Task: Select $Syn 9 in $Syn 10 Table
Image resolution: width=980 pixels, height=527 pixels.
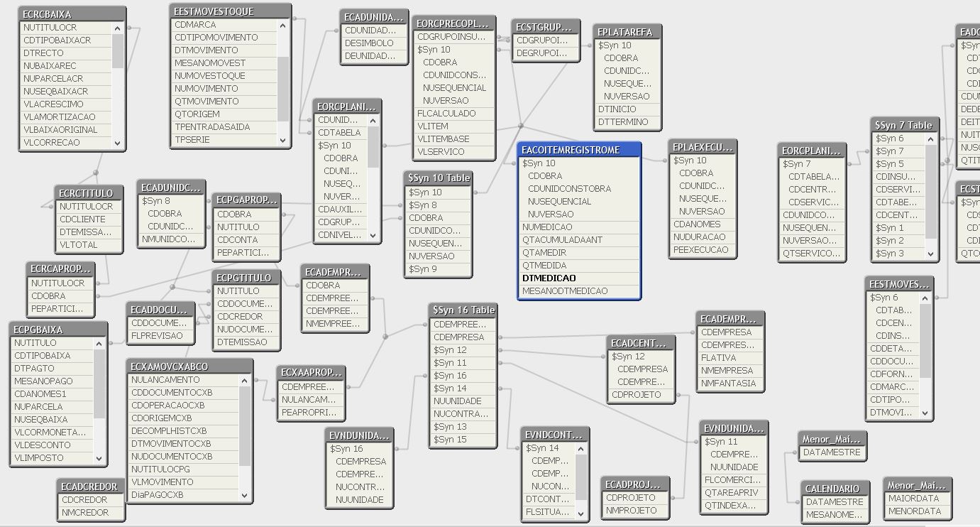Action: pyautogui.click(x=439, y=269)
